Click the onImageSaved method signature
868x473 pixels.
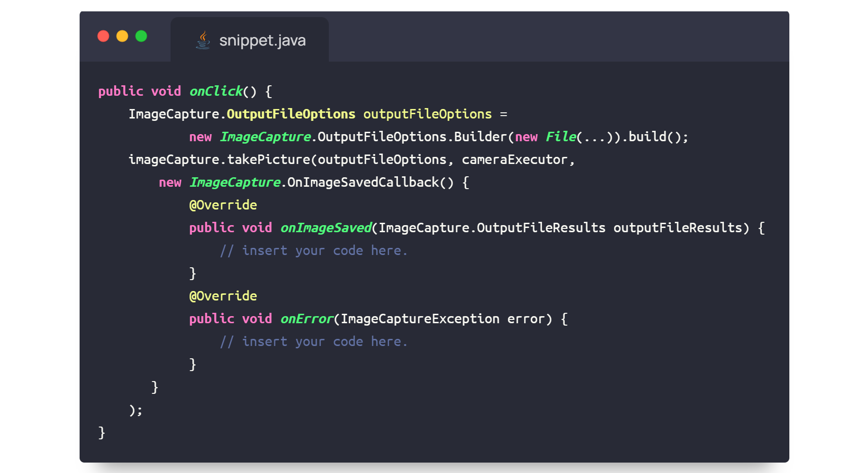pos(326,227)
